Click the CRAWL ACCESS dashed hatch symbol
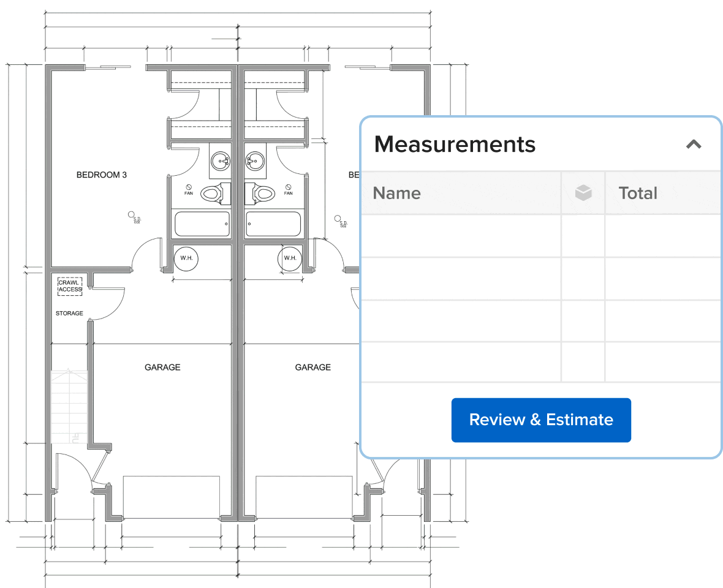723x588 pixels. [69, 285]
